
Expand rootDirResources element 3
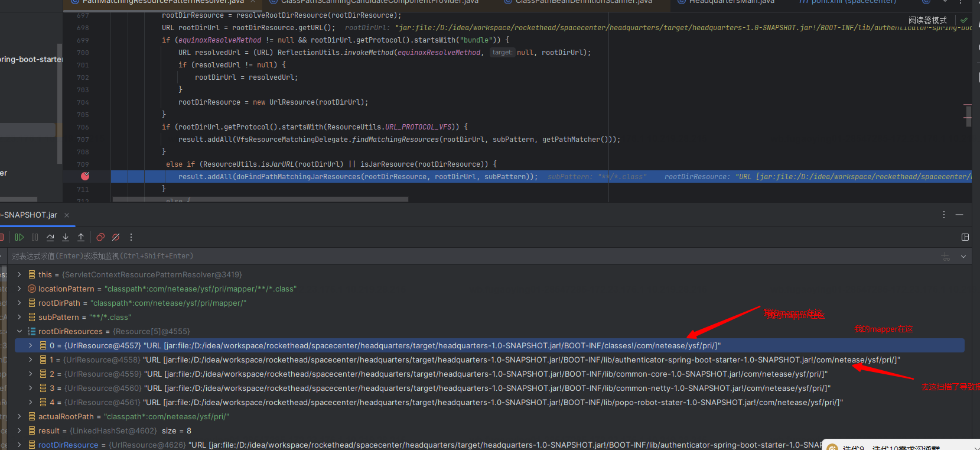[x=31, y=388]
